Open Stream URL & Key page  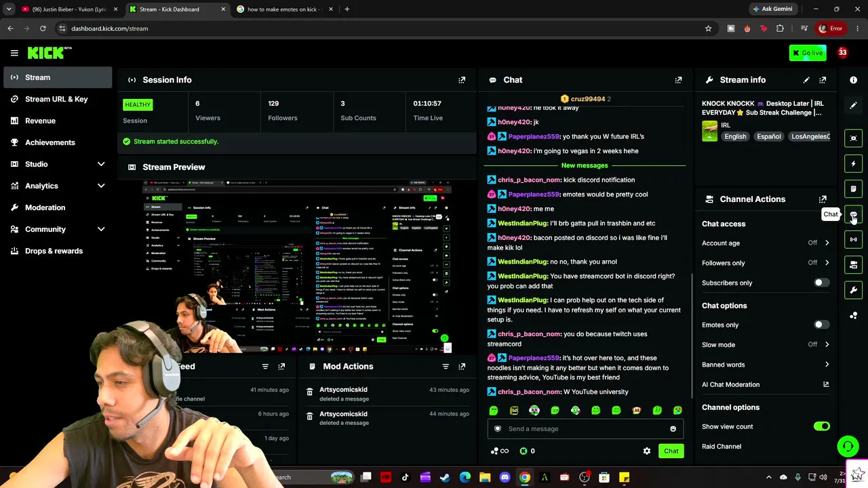(58, 99)
